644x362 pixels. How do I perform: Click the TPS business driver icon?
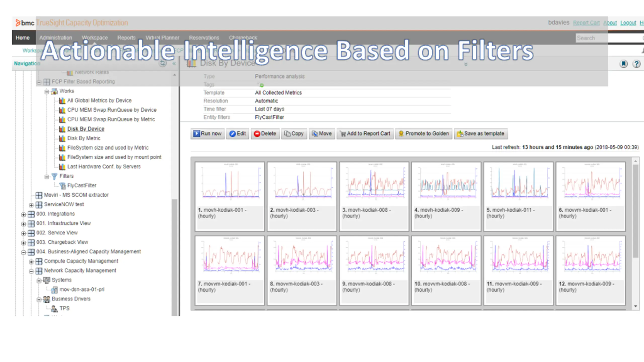click(x=54, y=308)
